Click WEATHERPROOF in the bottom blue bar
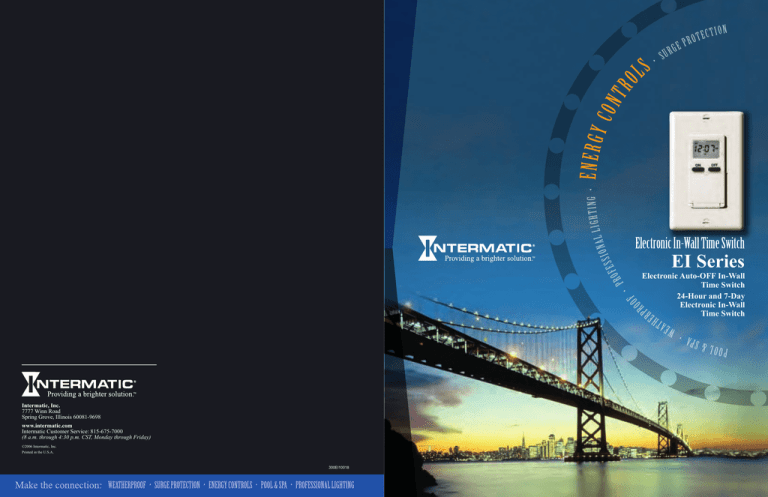768x497 pixels. (x=127, y=485)
